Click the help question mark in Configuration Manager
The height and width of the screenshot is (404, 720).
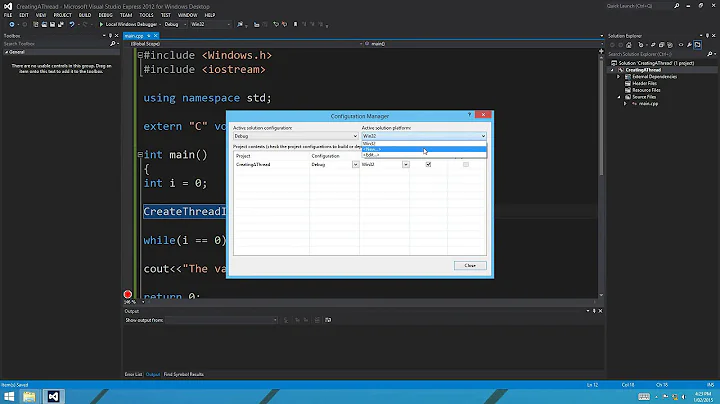coord(469,115)
